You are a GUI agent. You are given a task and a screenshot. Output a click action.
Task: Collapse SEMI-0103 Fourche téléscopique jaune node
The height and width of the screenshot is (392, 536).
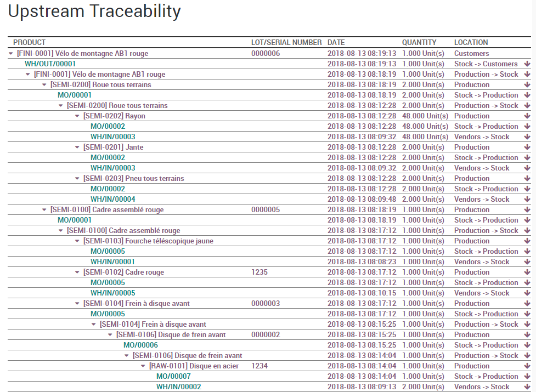[77, 241]
